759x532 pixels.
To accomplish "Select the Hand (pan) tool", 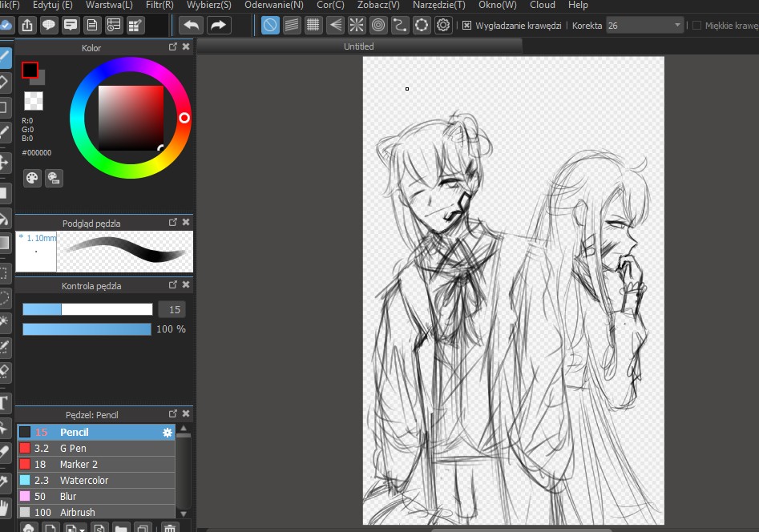I will click(x=4, y=506).
